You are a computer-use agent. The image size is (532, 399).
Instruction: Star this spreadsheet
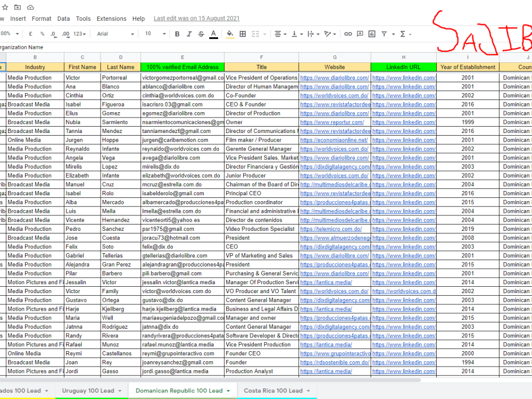(x=5, y=7)
